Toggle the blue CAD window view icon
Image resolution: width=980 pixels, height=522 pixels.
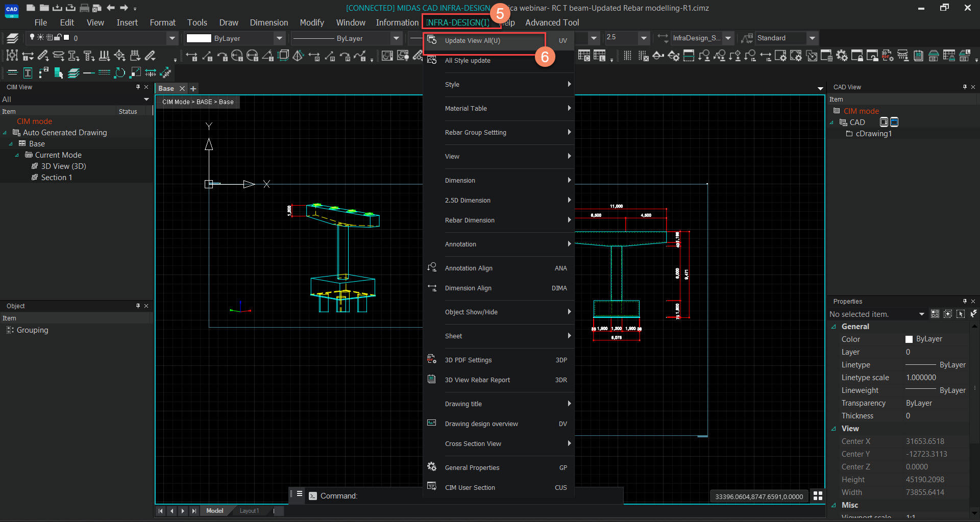coord(894,122)
